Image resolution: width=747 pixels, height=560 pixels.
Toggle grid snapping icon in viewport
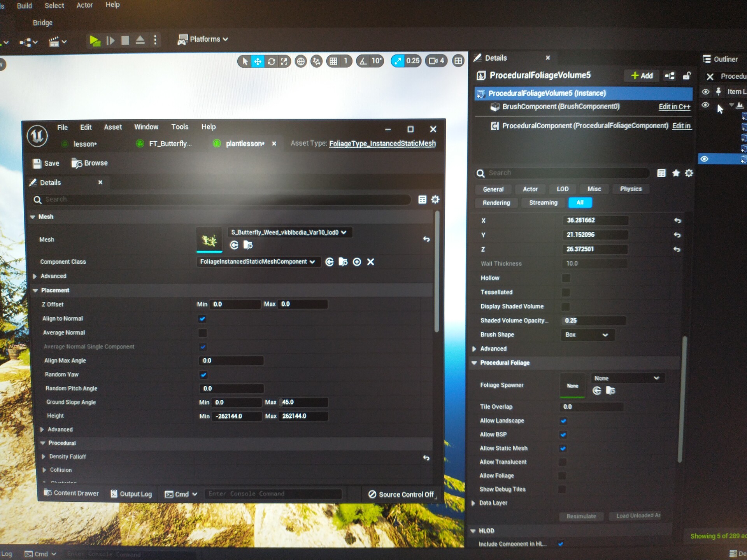tap(333, 61)
